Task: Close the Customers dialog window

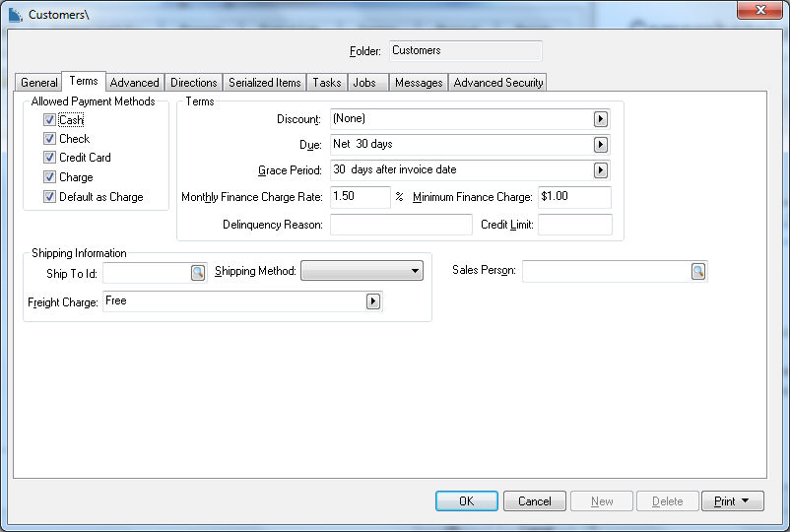Action: 759,10
